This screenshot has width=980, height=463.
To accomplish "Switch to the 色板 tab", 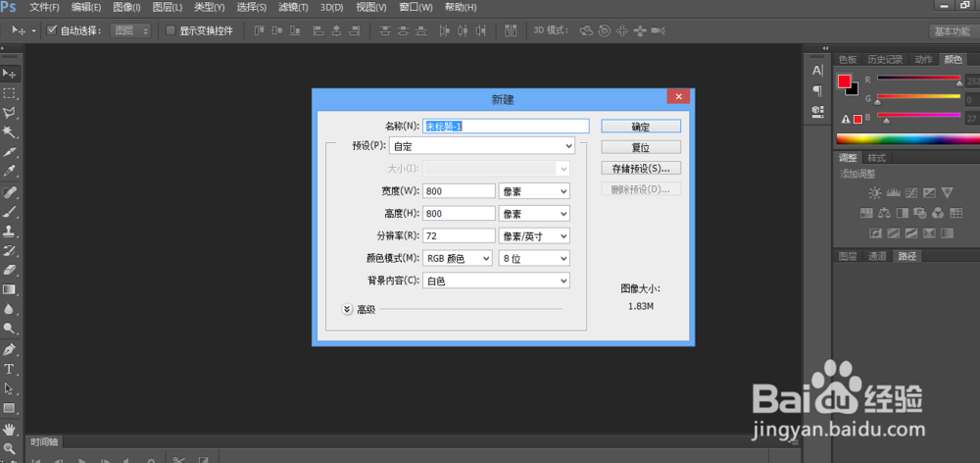I will click(848, 60).
